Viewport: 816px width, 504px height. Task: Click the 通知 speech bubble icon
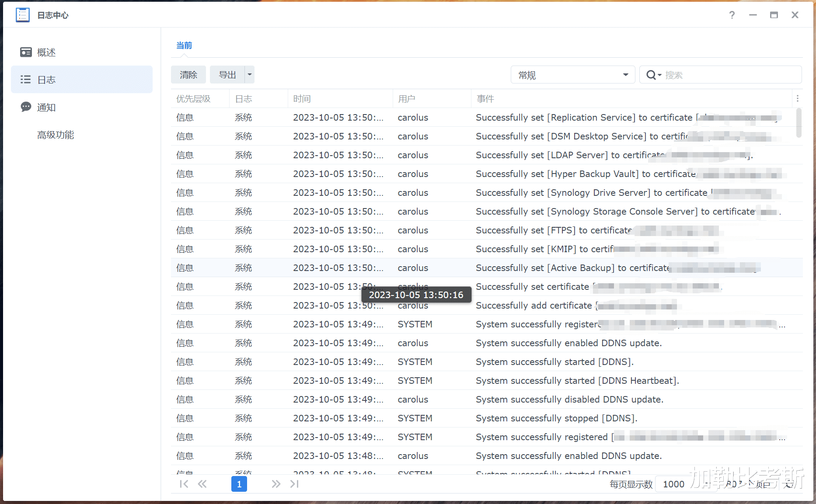[x=26, y=107]
